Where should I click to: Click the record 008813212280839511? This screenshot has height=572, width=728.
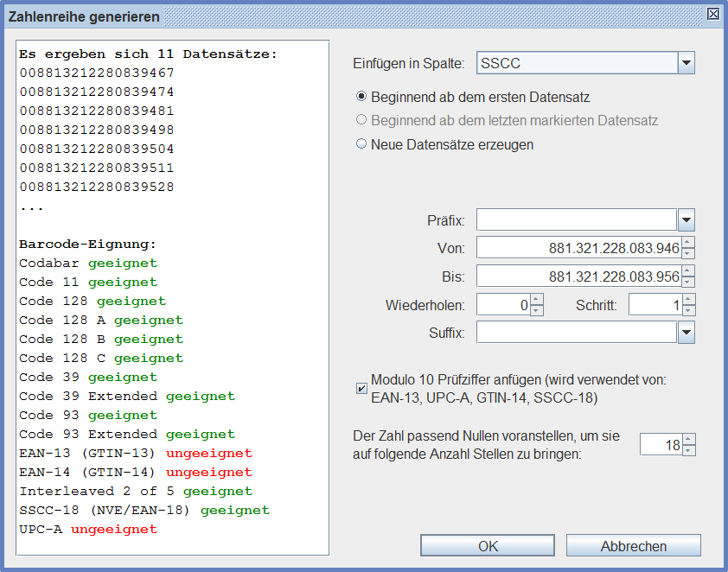(x=97, y=168)
